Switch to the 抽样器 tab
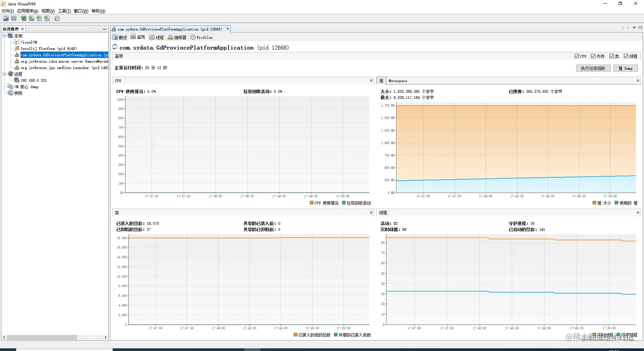This screenshot has width=644, height=351. pyautogui.click(x=177, y=37)
